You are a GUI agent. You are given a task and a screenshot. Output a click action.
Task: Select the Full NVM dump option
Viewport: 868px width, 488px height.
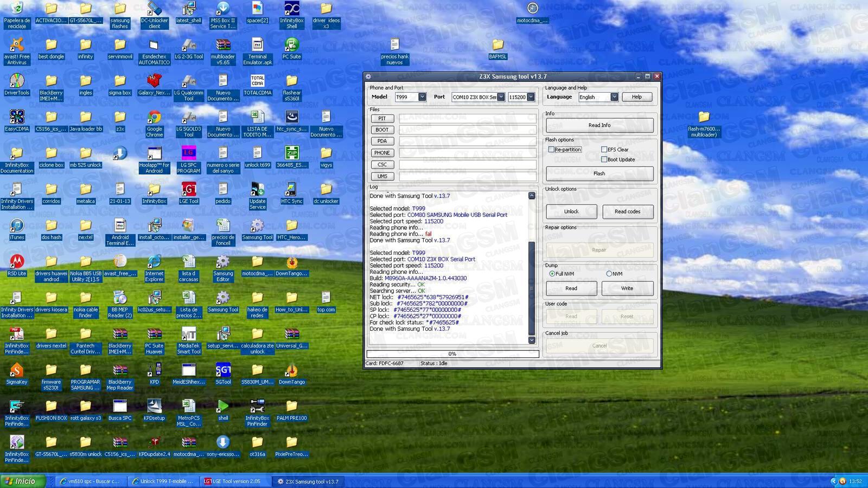pyautogui.click(x=552, y=274)
